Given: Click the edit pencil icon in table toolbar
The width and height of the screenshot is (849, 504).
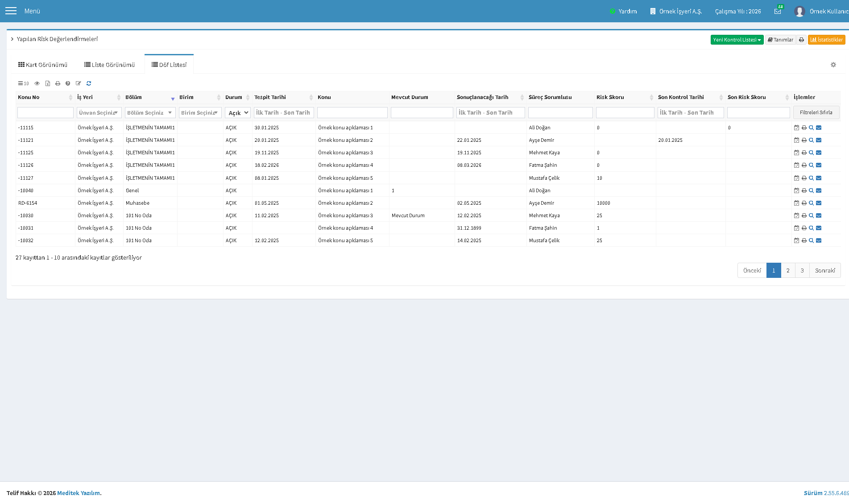Looking at the screenshot, I should click(79, 83).
